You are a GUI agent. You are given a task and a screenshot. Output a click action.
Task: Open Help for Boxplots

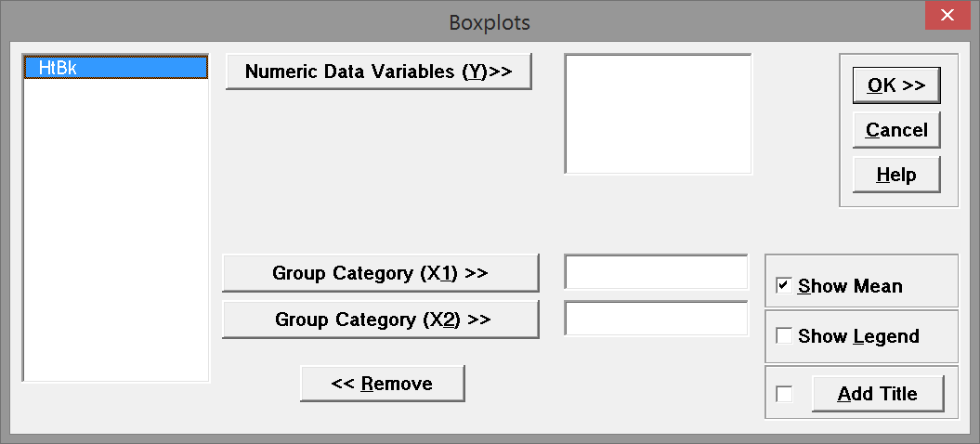click(896, 175)
